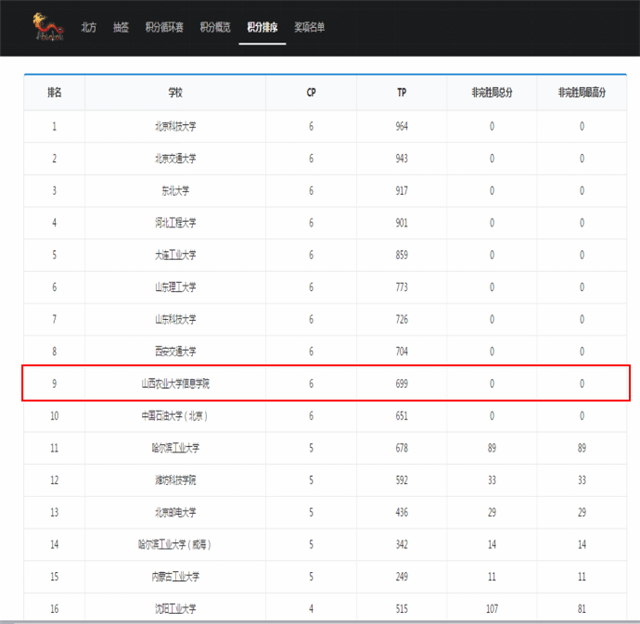Select the 东北大学 school name

point(175,191)
